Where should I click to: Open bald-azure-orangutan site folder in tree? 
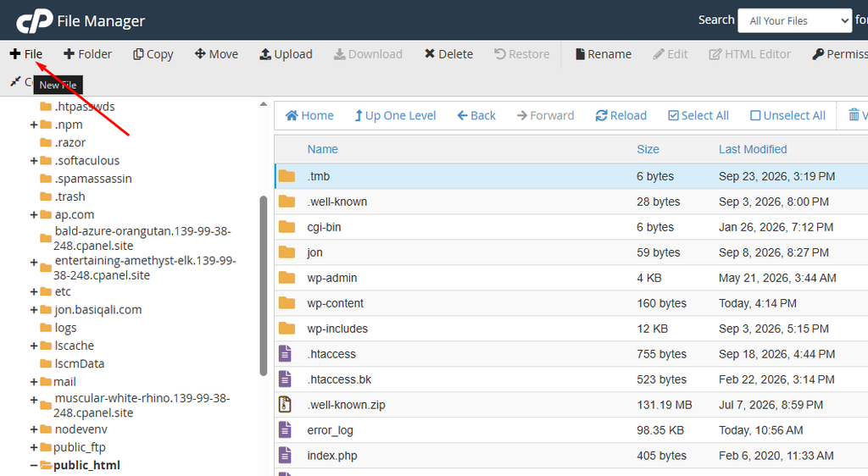click(142, 238)
